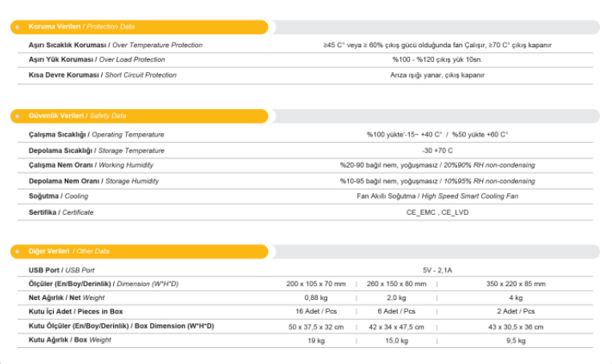Select the Koruma Verileri / Protection Data header
Viewport: 612px width, 364px height.
coord(81,27)
